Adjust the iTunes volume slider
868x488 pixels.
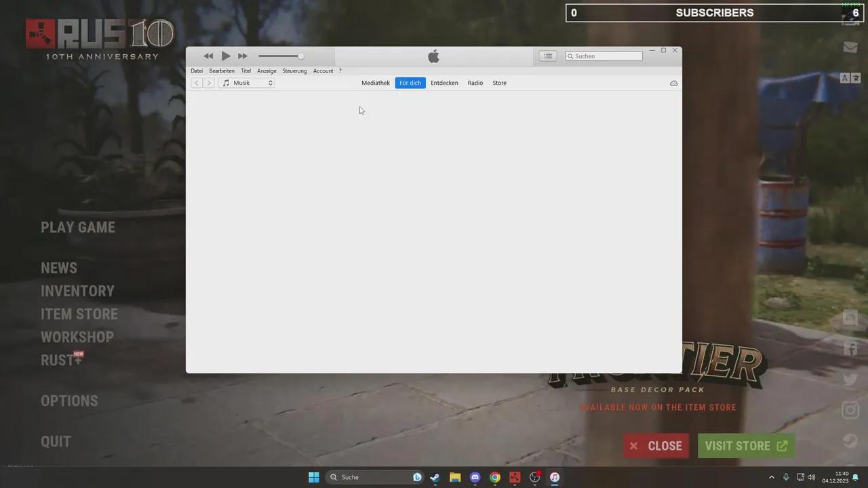click(x=281, y=56)
